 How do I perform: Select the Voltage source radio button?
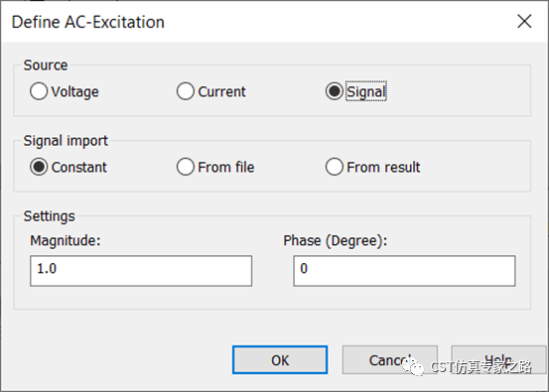(x=39, y=91)
